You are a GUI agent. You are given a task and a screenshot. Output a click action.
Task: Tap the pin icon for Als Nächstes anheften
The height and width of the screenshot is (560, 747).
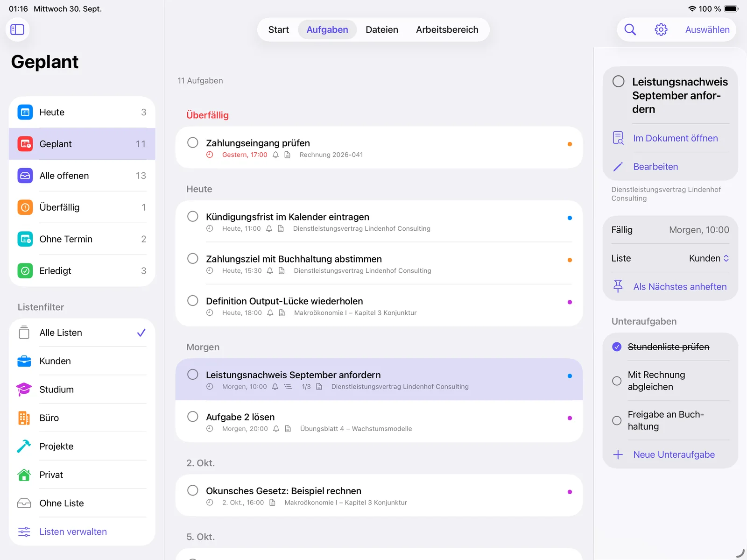click(x=618, y=286)
